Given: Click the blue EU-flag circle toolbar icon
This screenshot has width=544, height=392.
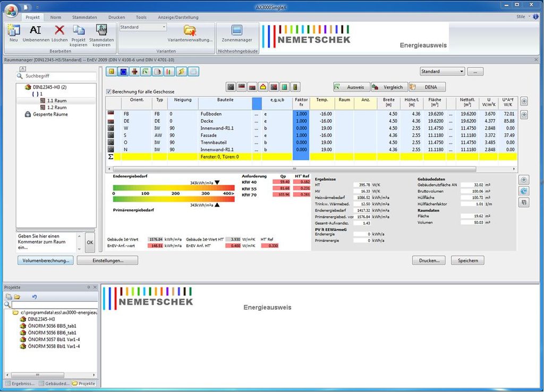Looking at the screenshot, I should [123, 72].
